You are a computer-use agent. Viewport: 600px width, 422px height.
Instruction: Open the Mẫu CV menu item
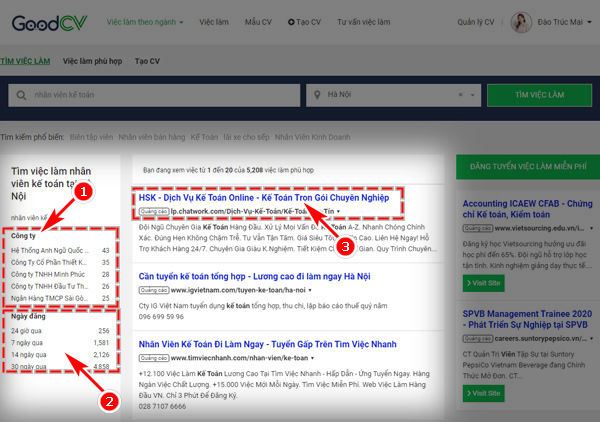point(257,21)
